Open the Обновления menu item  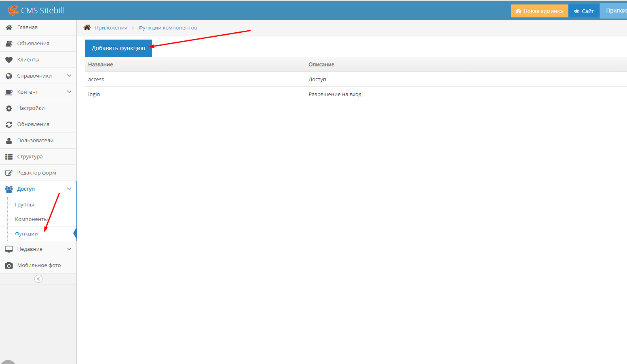(38, 124)
